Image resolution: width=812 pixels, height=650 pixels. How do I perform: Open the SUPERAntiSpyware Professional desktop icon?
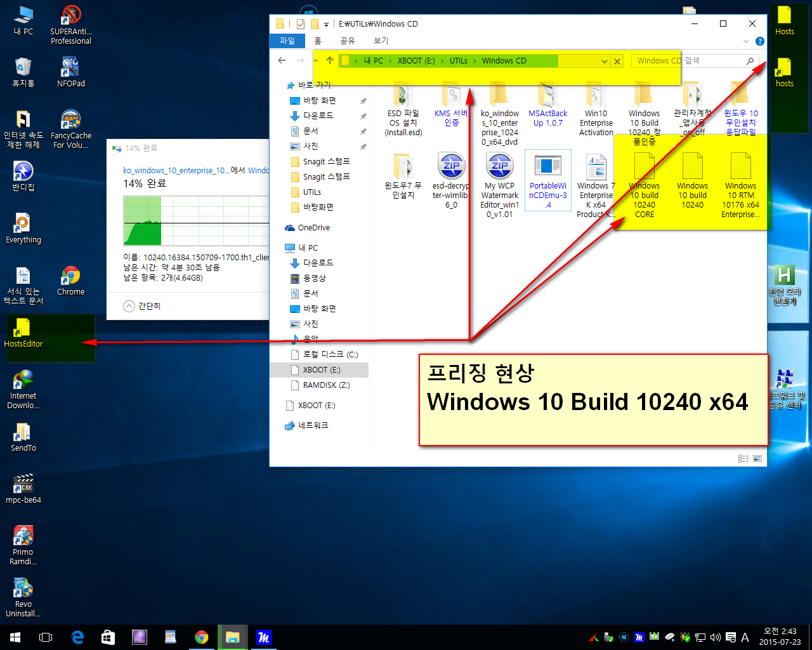point(71,25)
